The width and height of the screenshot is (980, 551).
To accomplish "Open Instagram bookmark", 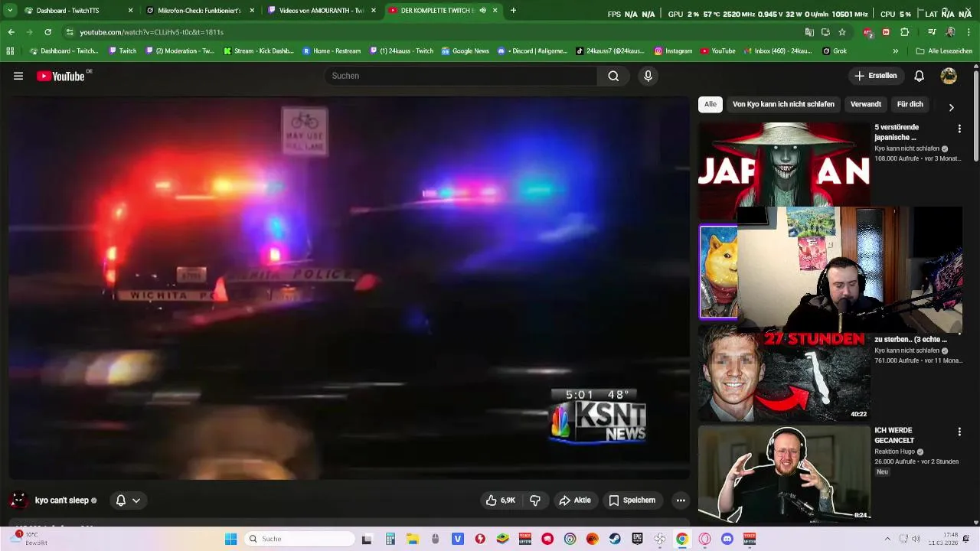I will point(673,51).
